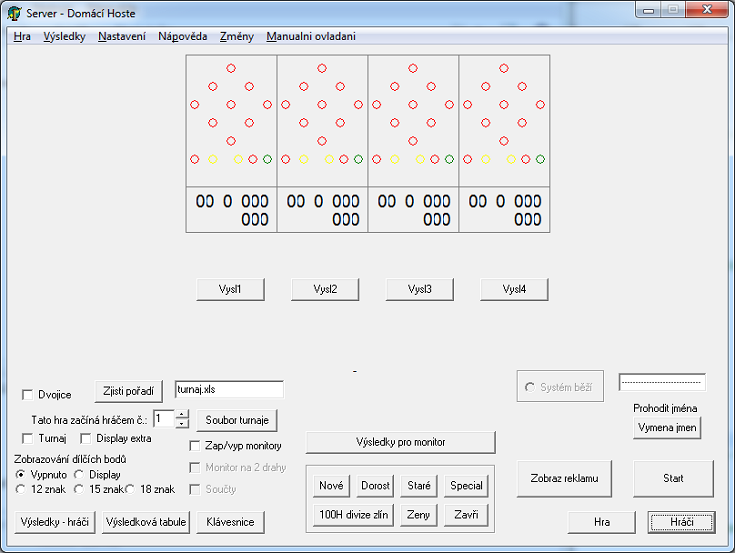Screen dimensions: 735x553
Task: Select the 12 znak radio button
Action: coord(22,488)
